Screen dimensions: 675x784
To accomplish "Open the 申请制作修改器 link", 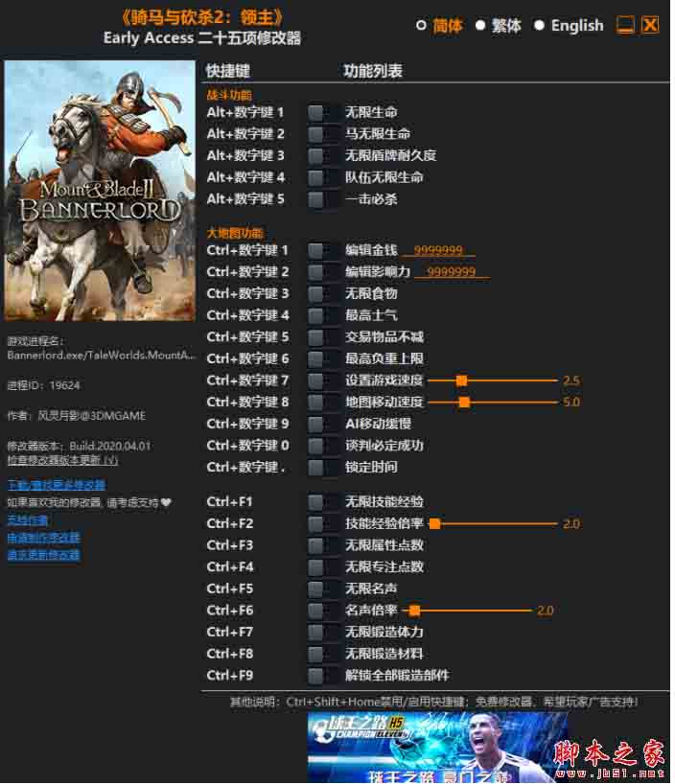I will (x=43, y=538).
